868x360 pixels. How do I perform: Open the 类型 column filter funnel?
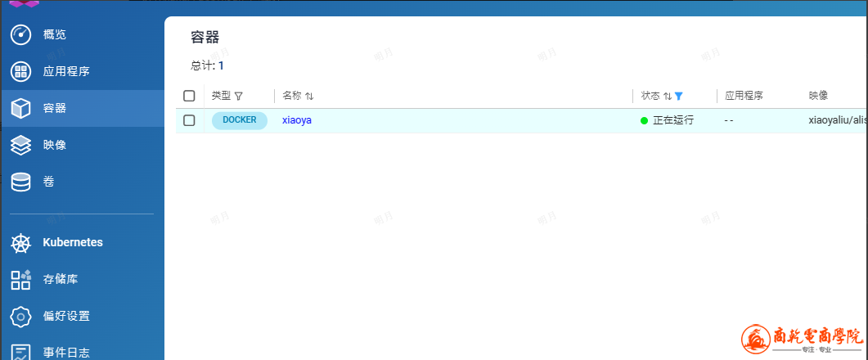pyautogui.click(x=239, y=97)
